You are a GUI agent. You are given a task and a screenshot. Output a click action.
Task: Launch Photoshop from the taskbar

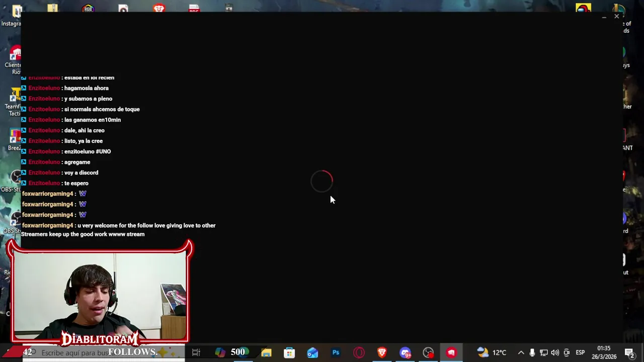pos(336,352)
